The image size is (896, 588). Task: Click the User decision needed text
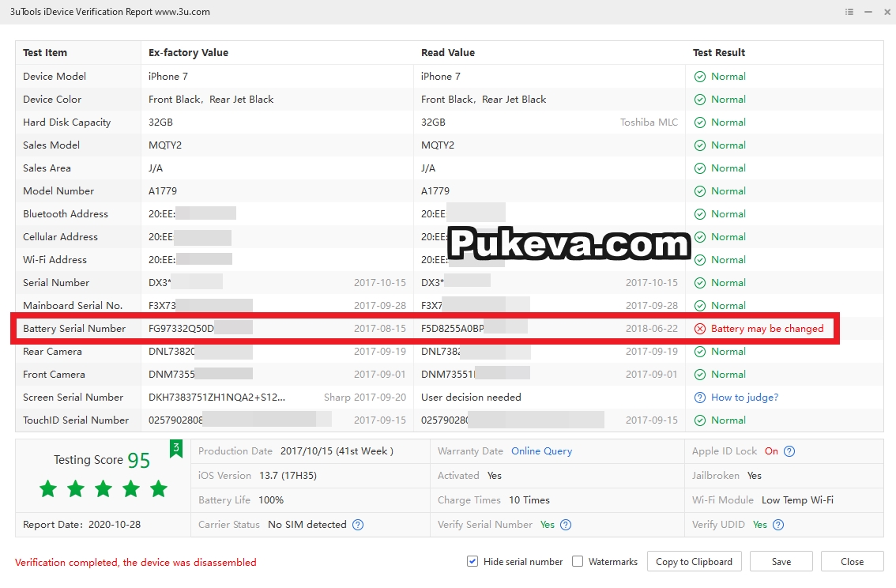point(471,398)
